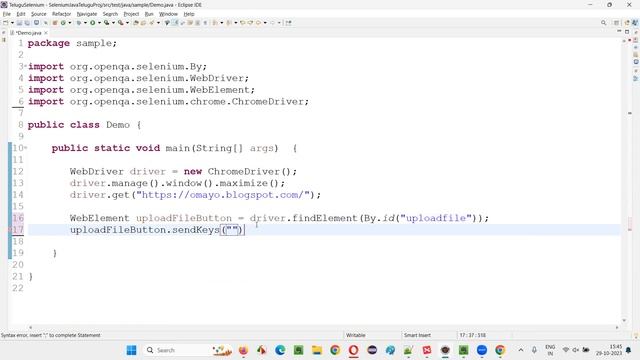
Task: Open the Window menu
Action: [168, 14]
